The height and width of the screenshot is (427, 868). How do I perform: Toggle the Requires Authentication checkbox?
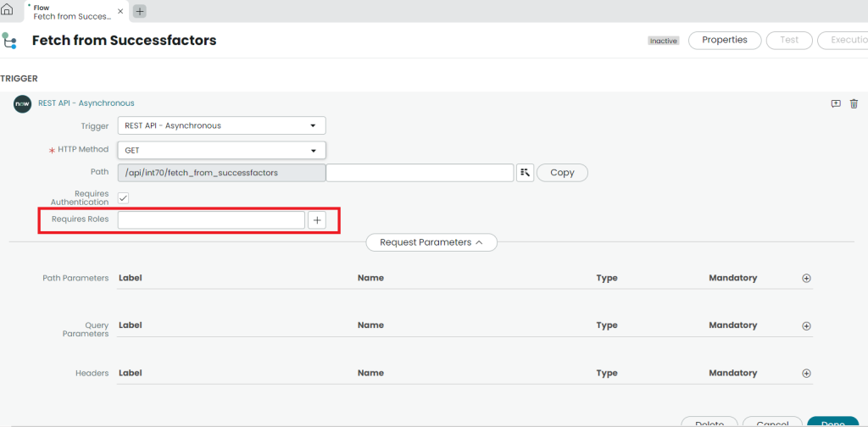tap(123, 198)
